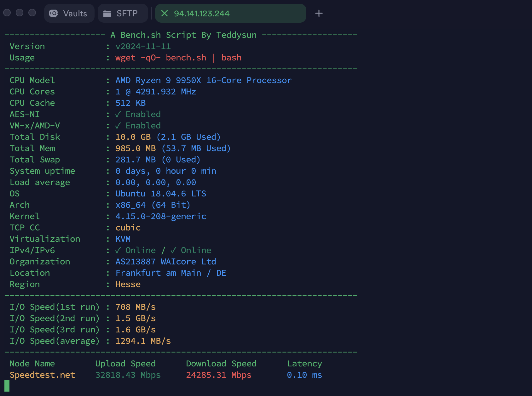532x396 pixels.
Task: Click the SFTP folder icon
Action: click(x=107, y=14)
